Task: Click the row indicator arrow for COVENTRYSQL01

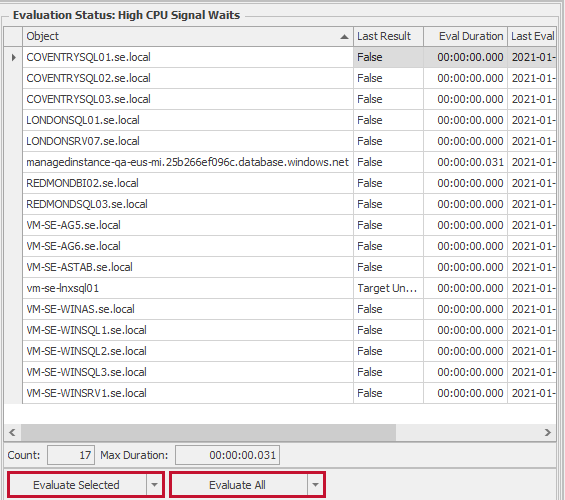Action: 13,57
